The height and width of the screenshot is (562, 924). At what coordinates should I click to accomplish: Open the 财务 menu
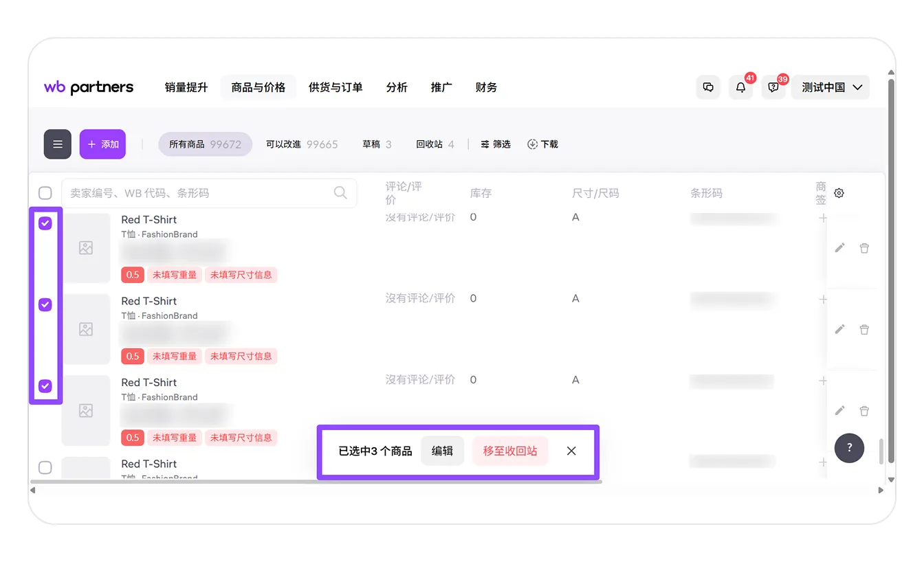486,87
